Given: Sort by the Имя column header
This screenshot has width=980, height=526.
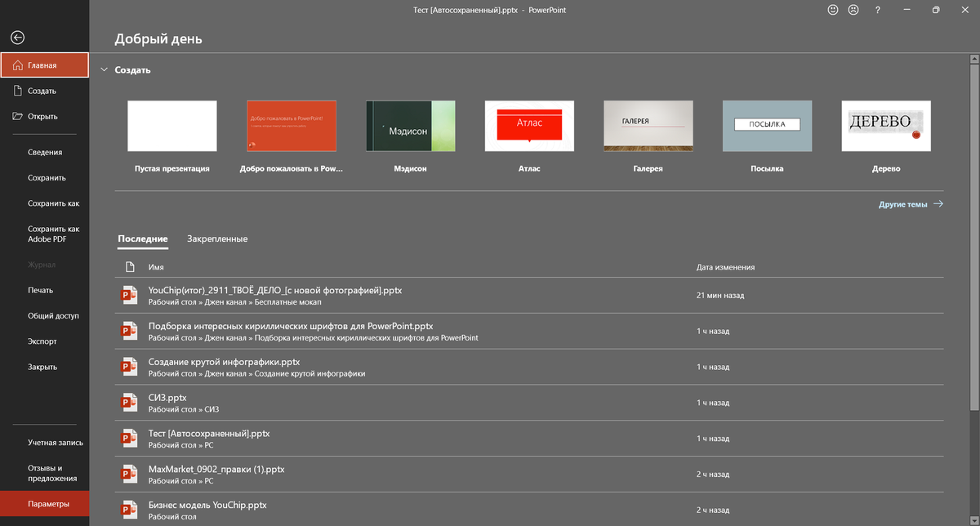Looking at the screenshot, I should pos(156,267).
